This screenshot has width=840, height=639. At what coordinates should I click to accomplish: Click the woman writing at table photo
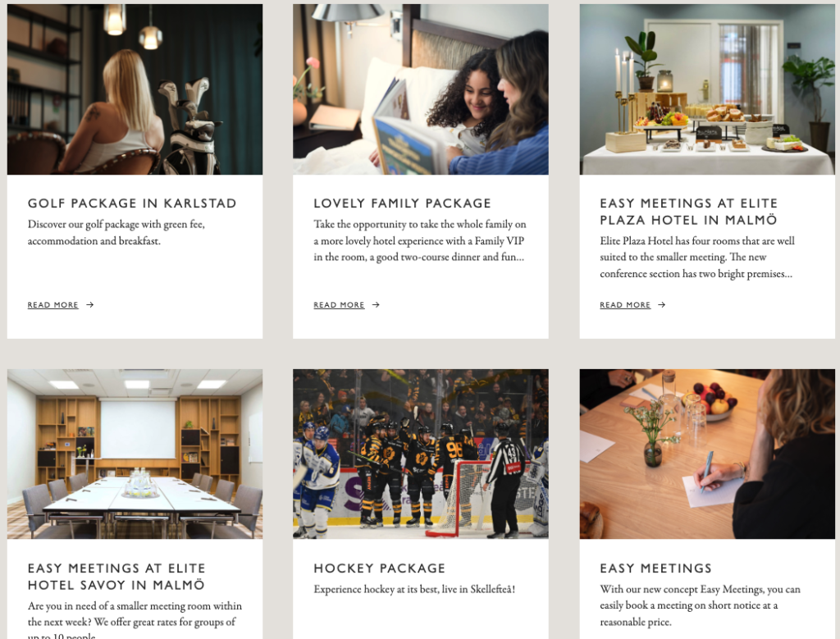tap(707, 454)
